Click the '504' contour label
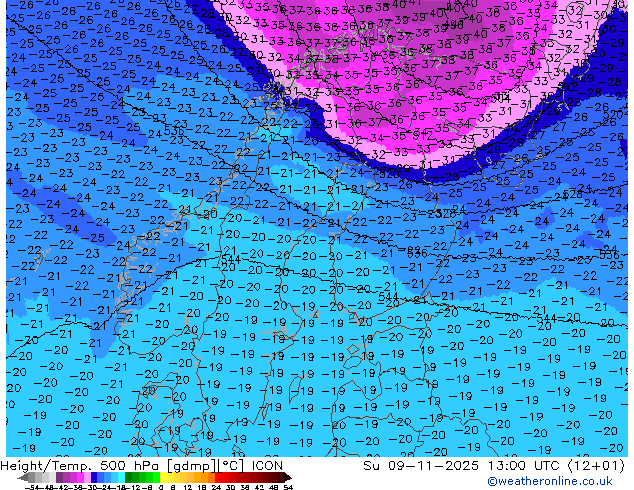The width and height of the screenshot is (634, 490). point(501,98)
